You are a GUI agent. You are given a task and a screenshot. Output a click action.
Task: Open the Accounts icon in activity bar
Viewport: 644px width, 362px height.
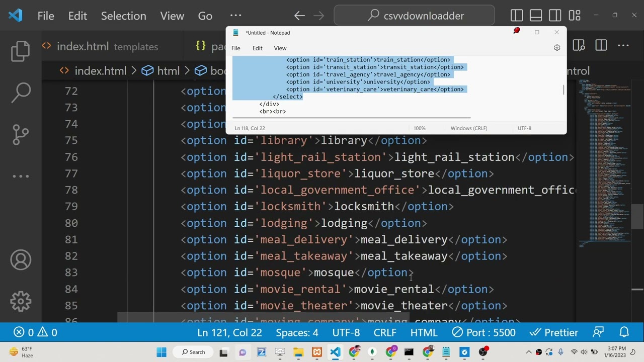tap(21, 260)
